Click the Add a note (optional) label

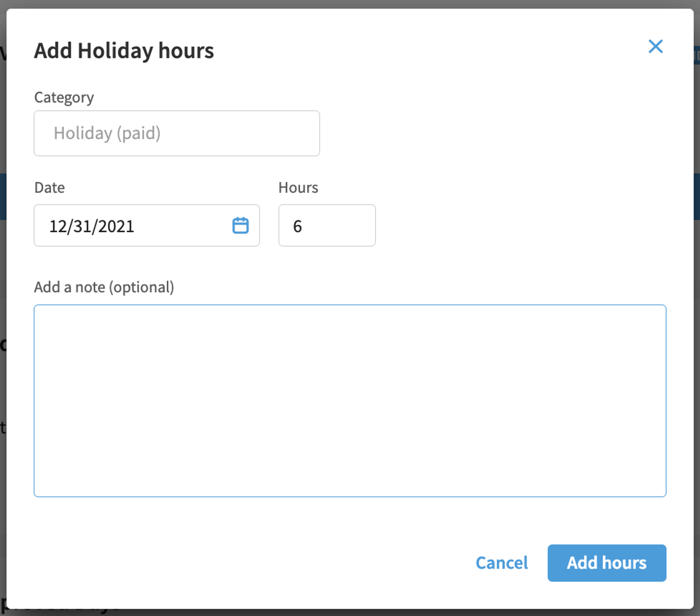coord(104,287)
